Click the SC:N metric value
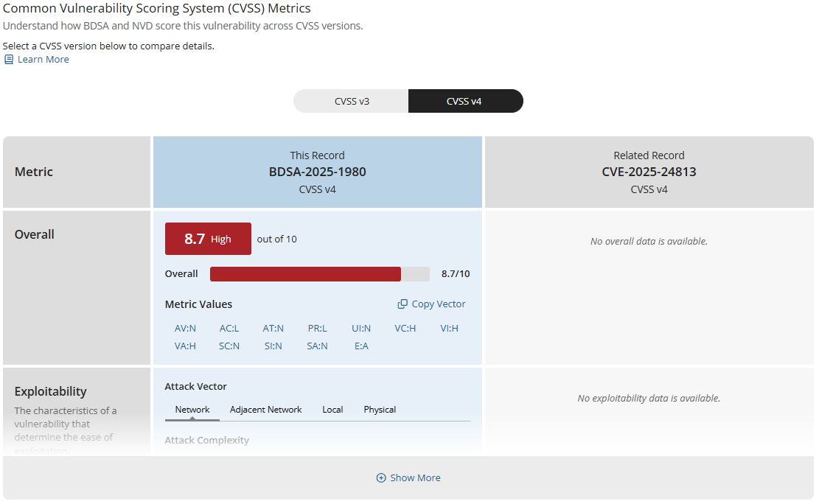 (229, 346)
